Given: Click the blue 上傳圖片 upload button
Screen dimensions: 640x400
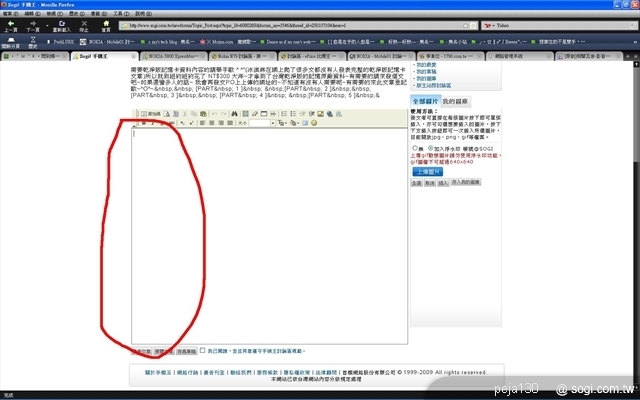Looking at the screenshot, I should (x=430, y=172).
